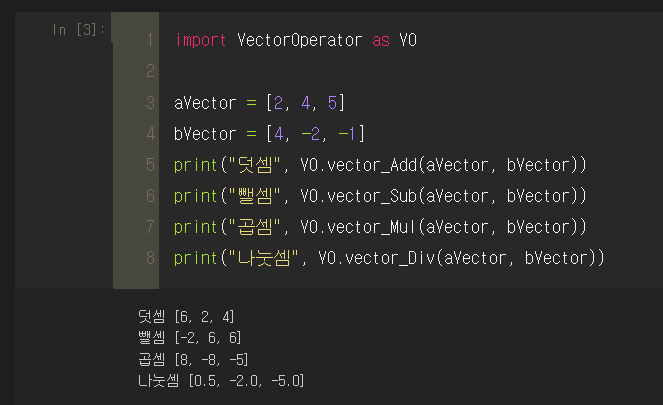This screenshot has width=663, height=405.
Task: Click the "곱셈" string in line 7
Action: coord(255,227)
